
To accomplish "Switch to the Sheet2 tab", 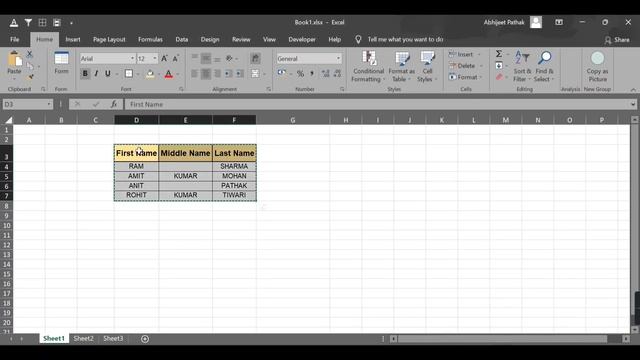I will [x=83, y=339].
